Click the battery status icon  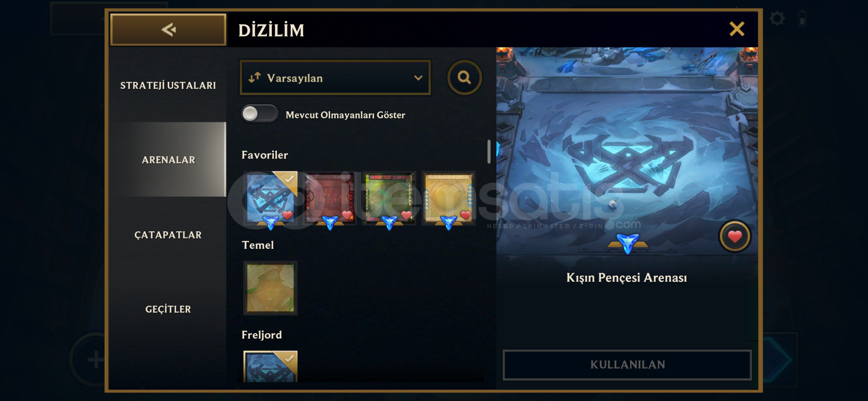pyautogui.click(x=802, y=19)
